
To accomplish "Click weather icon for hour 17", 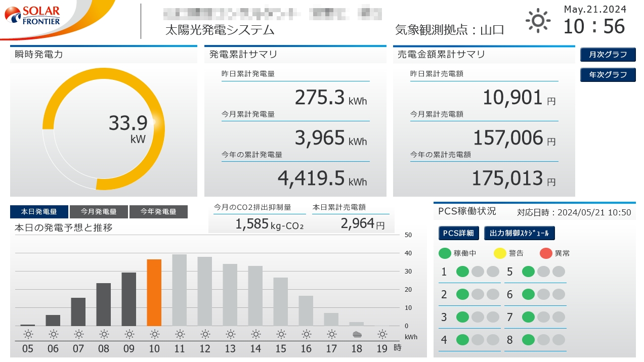I will coord(331,334).
